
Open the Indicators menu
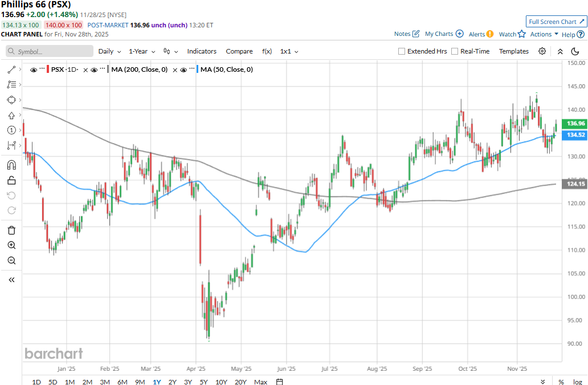pos(202,51)
